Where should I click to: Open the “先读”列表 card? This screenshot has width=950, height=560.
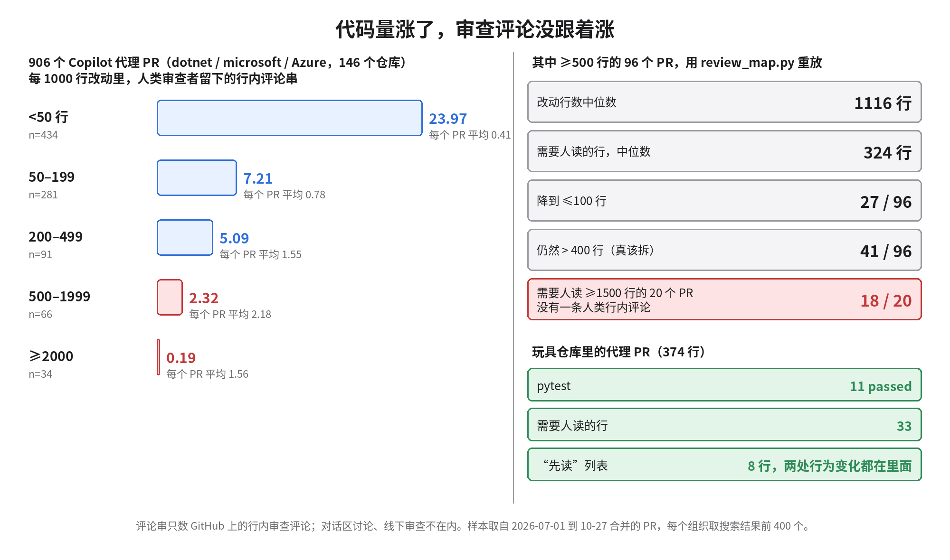[724, 465]
